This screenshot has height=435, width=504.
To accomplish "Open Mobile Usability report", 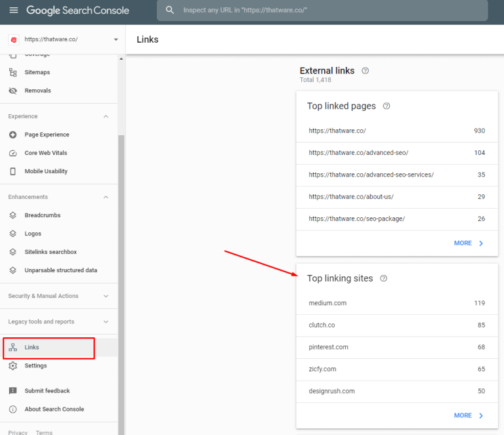I will tap(46, 171).
